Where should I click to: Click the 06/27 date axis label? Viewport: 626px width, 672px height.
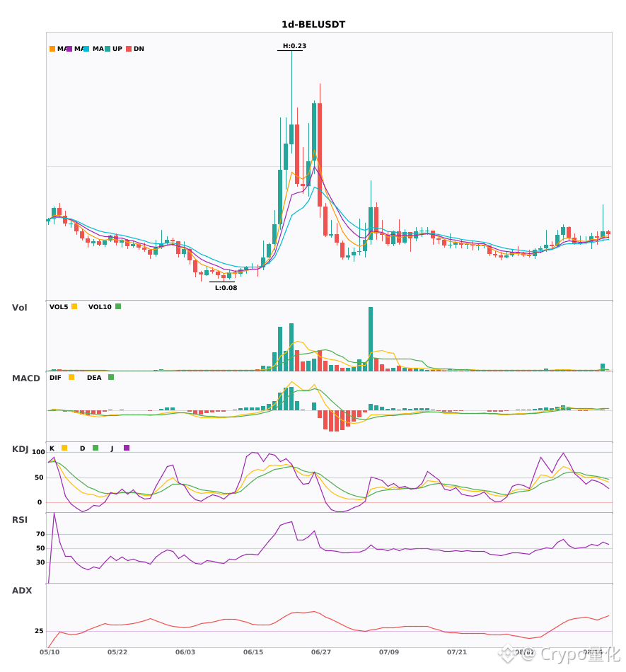coord(321,652)
